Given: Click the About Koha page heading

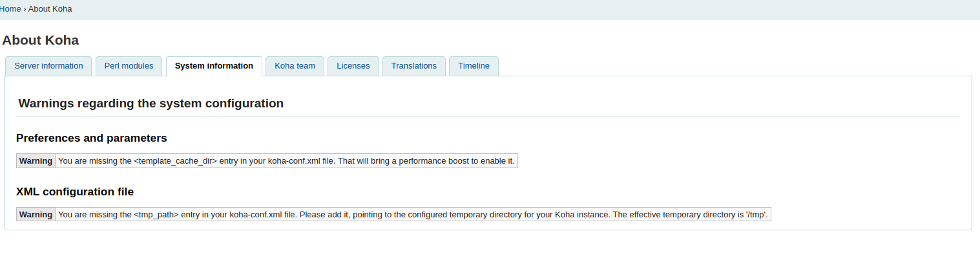Looking at the screenshot, I should (x=41, y=40).
